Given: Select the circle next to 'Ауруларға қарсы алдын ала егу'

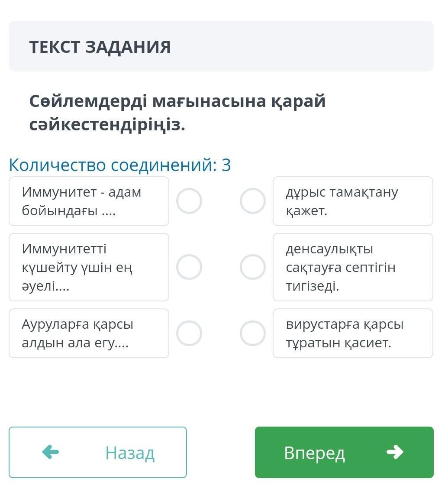Looking at the screenshot, I should 189,333.
